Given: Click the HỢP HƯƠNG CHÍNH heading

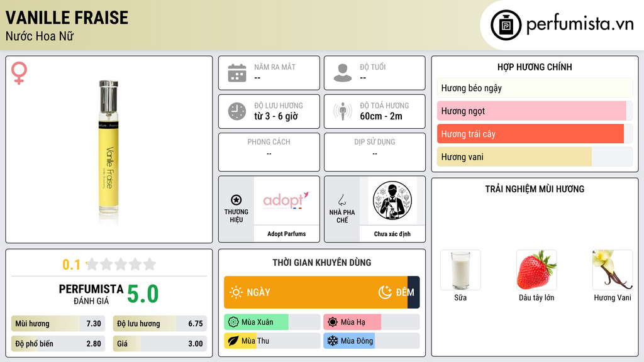Looking at the screenshot, I should [x=535, y=67].
